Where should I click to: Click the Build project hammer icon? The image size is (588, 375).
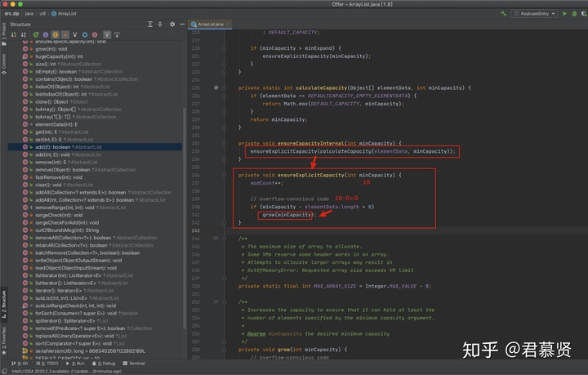[504, 14]
